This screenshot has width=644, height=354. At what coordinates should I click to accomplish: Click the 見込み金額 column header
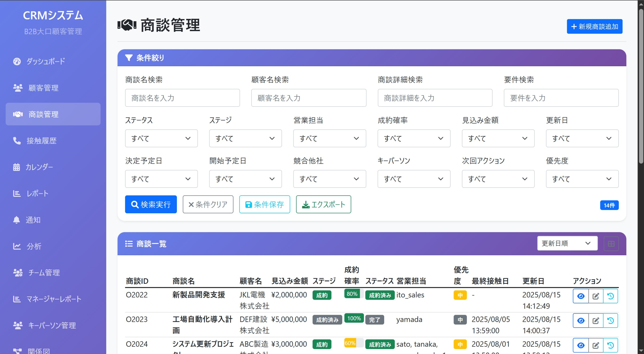(290, 281)
